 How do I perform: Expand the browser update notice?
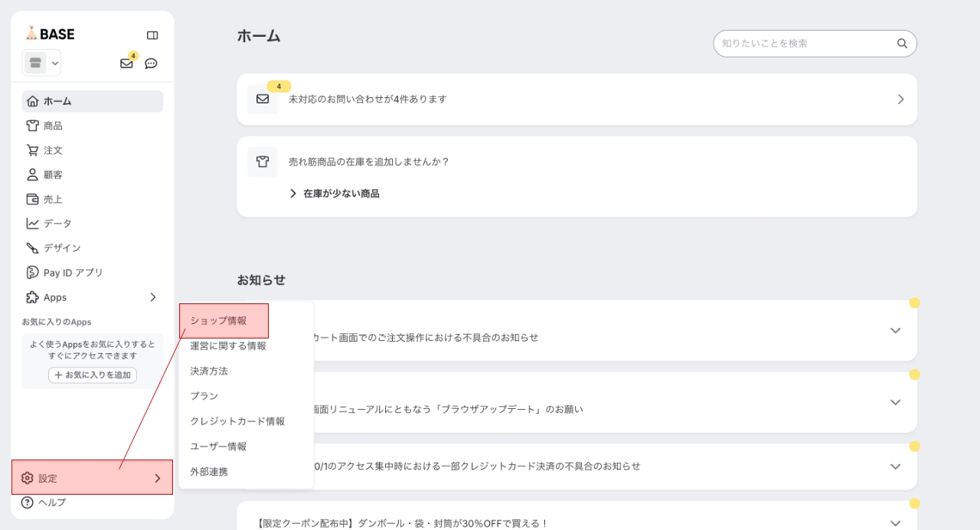pyautogui.click(x=895, y=402)
